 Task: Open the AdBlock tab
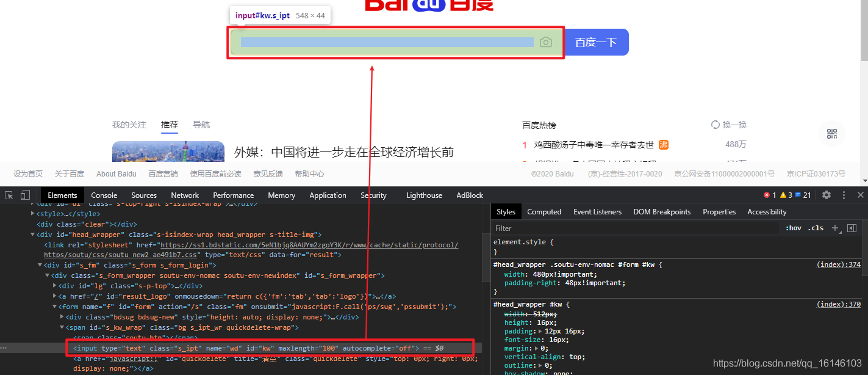[x=470, y=195]
